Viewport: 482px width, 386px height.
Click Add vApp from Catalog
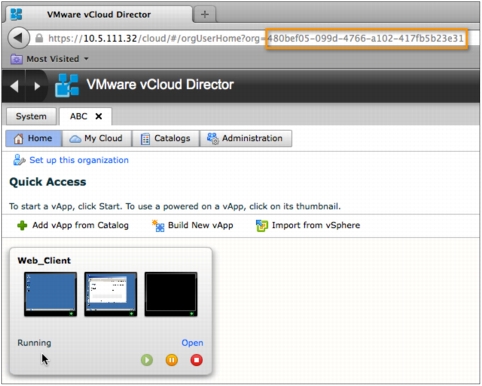pos(80,225)
